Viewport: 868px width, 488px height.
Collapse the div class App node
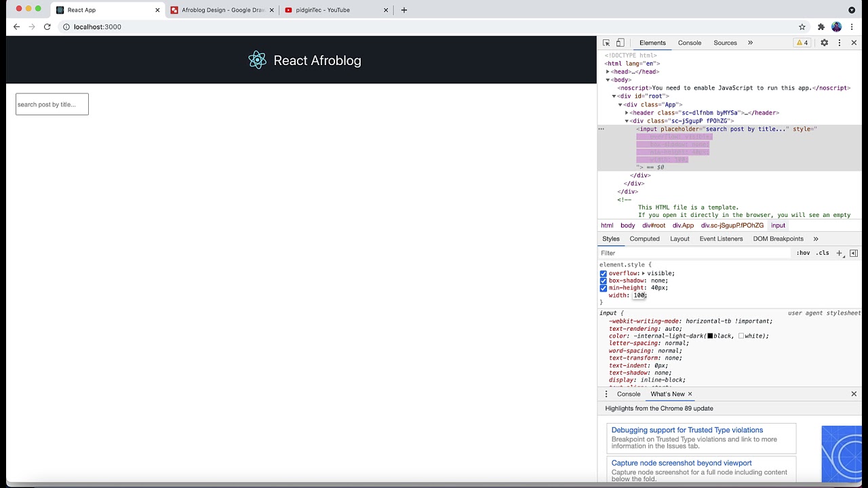tap(620, 105)
